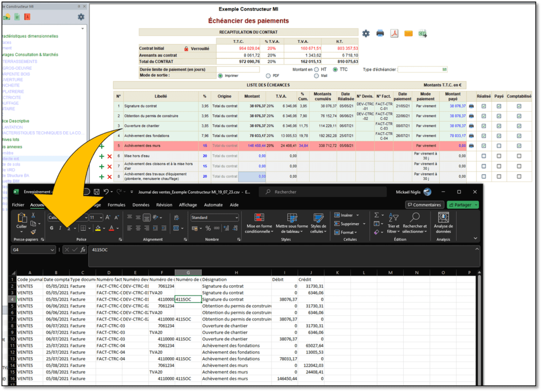Screen dimensions: 542x392
Task: Click the red icon in the left panel toolbar
Action: click(27, 16)
